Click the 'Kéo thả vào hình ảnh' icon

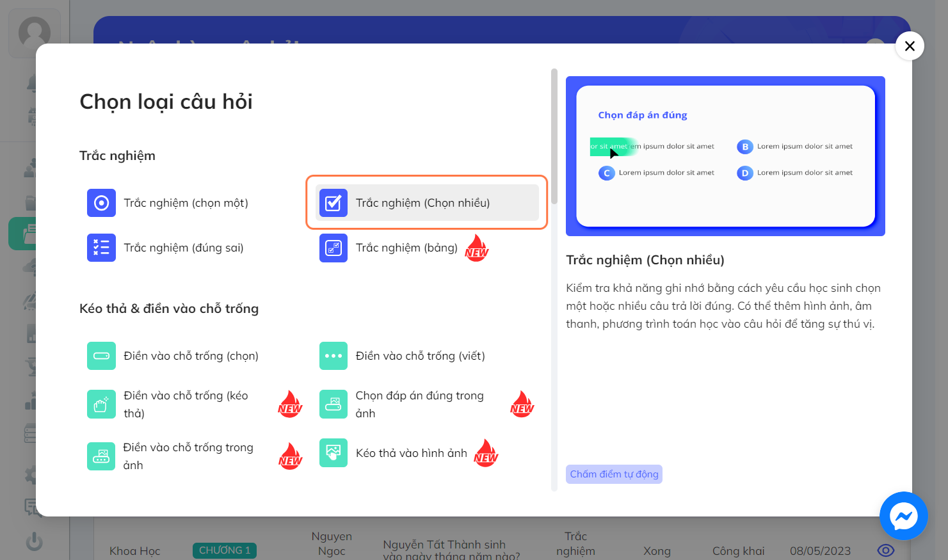333,453
